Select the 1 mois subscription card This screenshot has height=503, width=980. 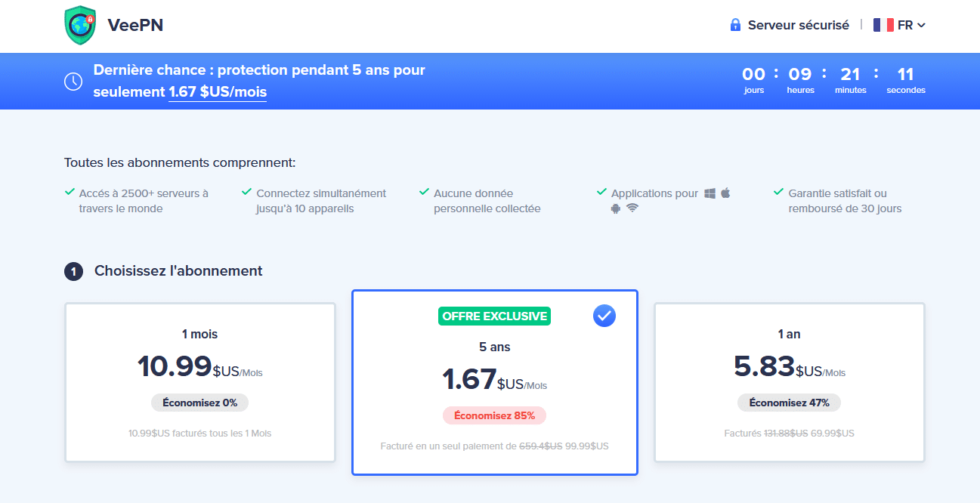click(200, 382)
